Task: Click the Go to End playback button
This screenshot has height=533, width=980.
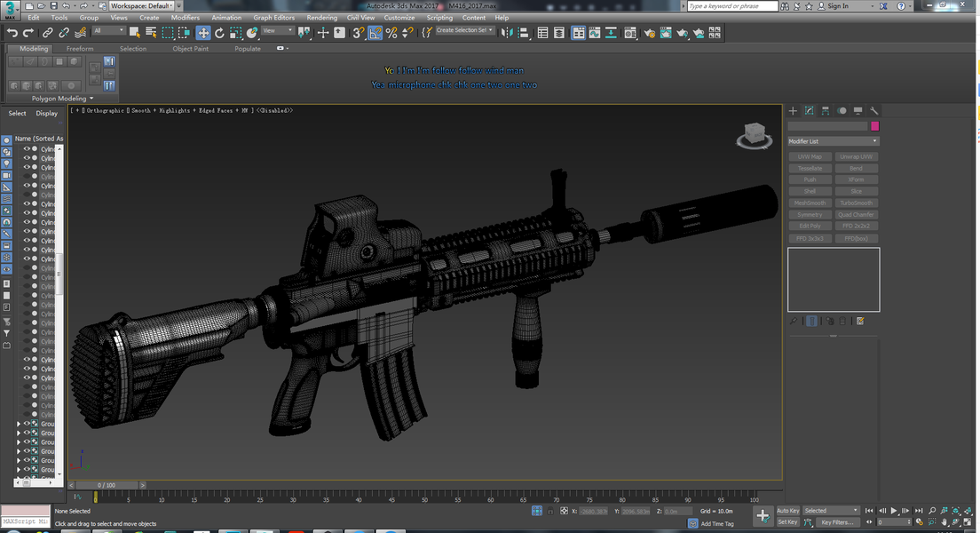Action: [x=918, y=511]
